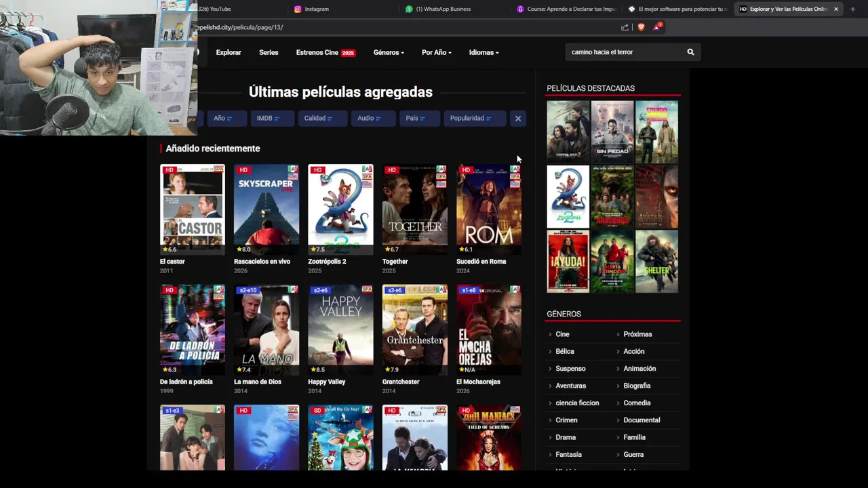Screen dimensions: 868x488
Task: Switch to the 'Course: Aprende a Declarar' tab
Action: pos(566,9)
